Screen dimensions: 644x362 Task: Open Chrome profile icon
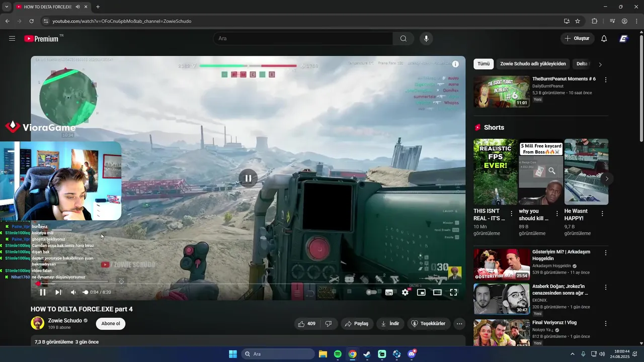[x=624, y=21]
